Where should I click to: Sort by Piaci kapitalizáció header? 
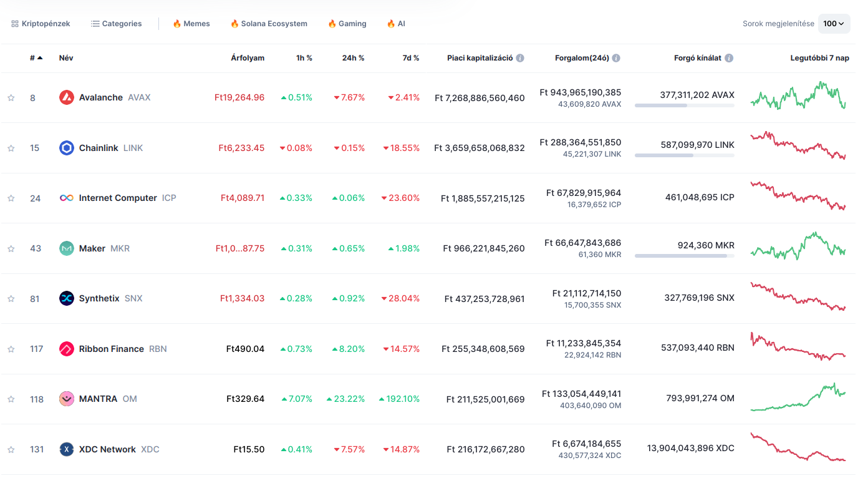[480, 58]
